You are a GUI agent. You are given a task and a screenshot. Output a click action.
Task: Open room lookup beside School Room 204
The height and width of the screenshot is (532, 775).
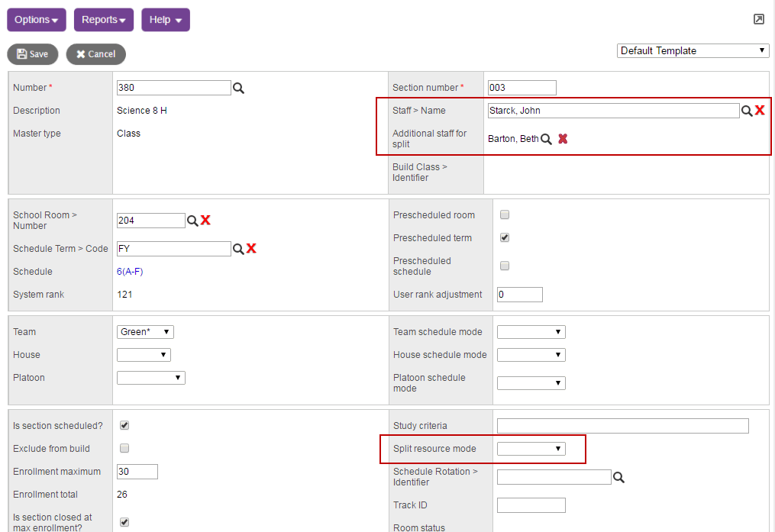[x=192, y=221]
